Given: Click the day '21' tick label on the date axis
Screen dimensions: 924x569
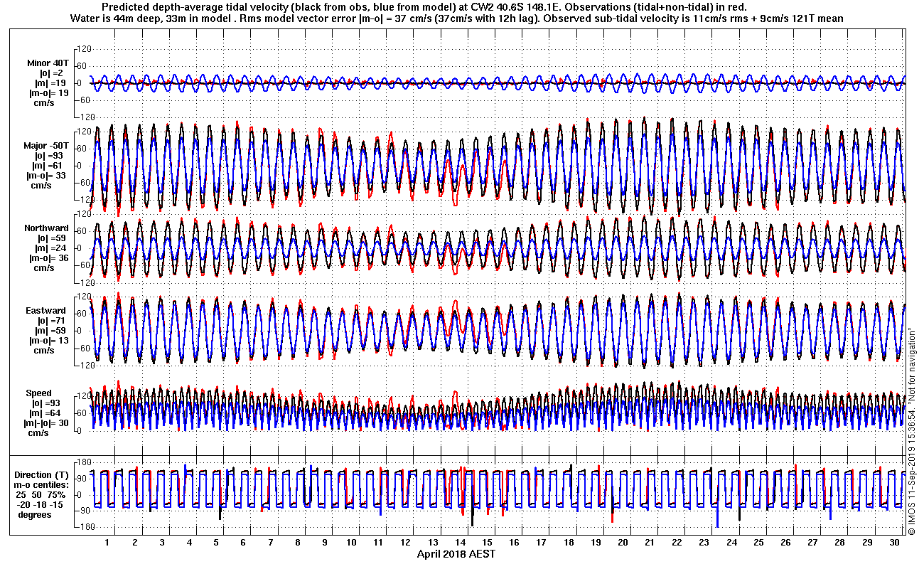Looking at the screenshot, I should [650, 543].
